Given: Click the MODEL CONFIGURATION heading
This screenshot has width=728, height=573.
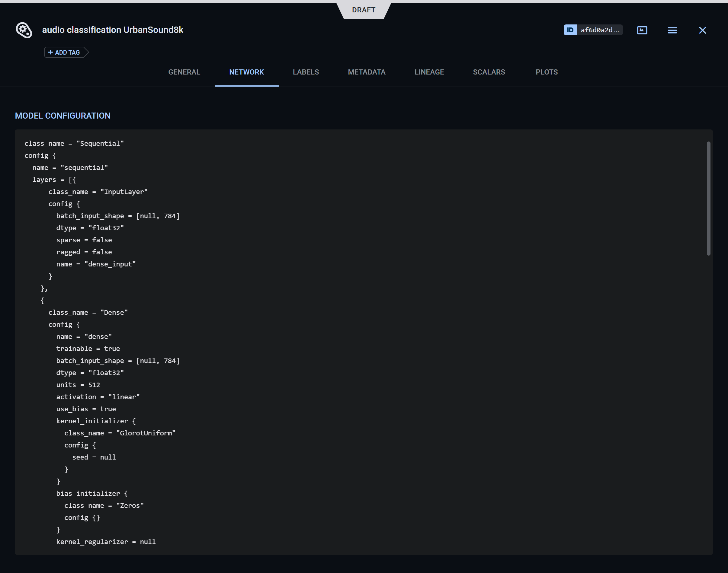Looking at the screenshot, I should [63, 115].
